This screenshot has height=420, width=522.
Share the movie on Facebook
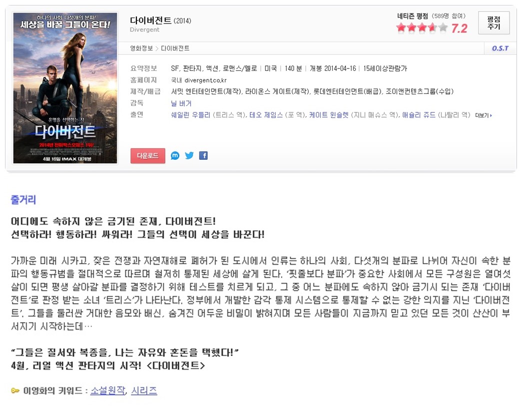203,155
